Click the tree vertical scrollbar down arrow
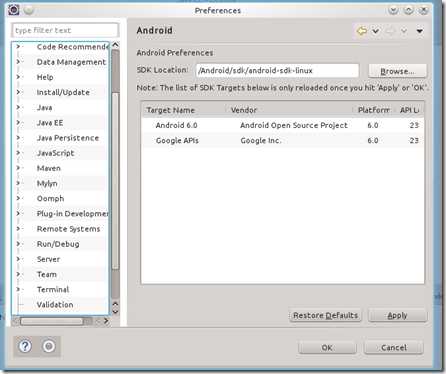Image resolution: width=446 pixels, height=374 pixels. pos(115,311)
